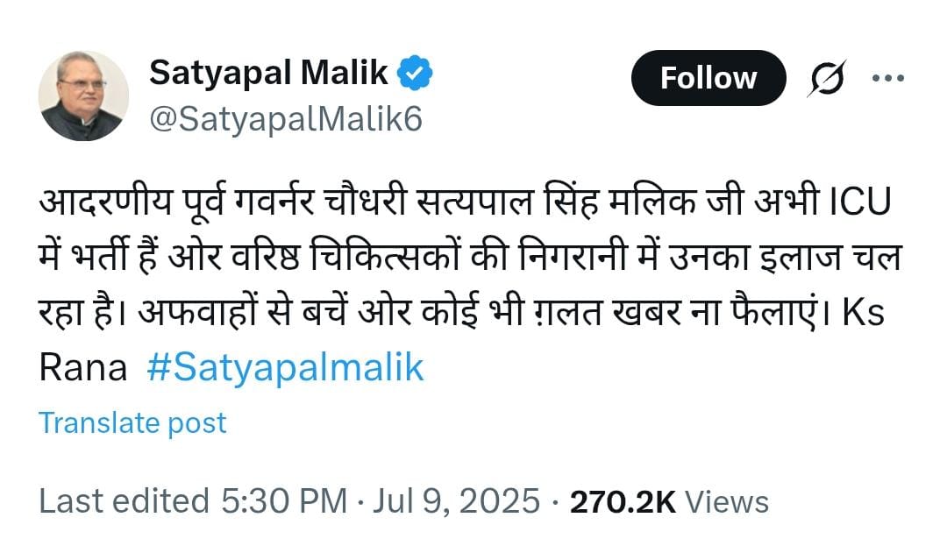
Task: Click the name Rana in the post
Action: pos(82,368)
